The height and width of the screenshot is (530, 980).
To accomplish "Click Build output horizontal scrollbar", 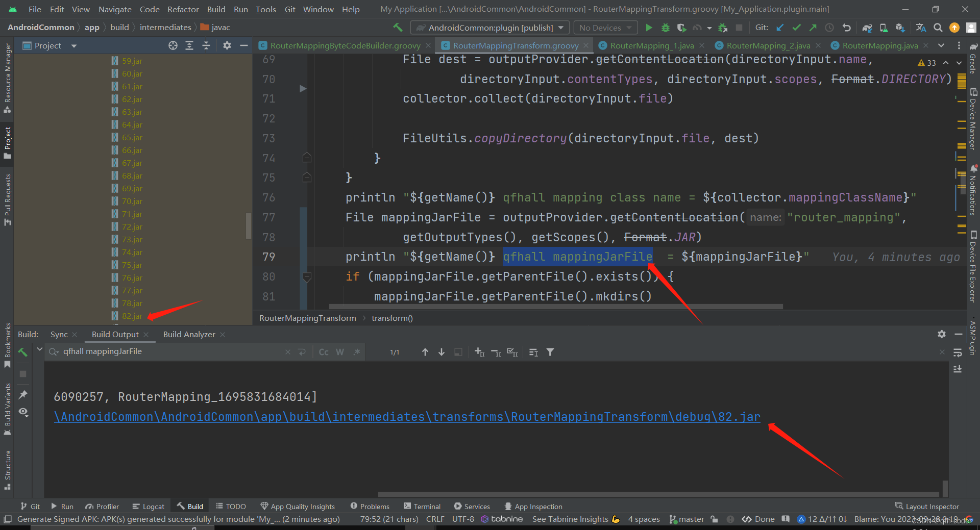I will pos(658,494).
